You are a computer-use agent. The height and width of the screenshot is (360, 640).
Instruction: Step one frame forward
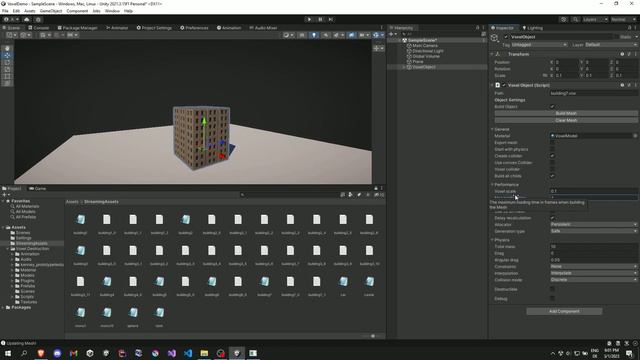click(331, 19)
